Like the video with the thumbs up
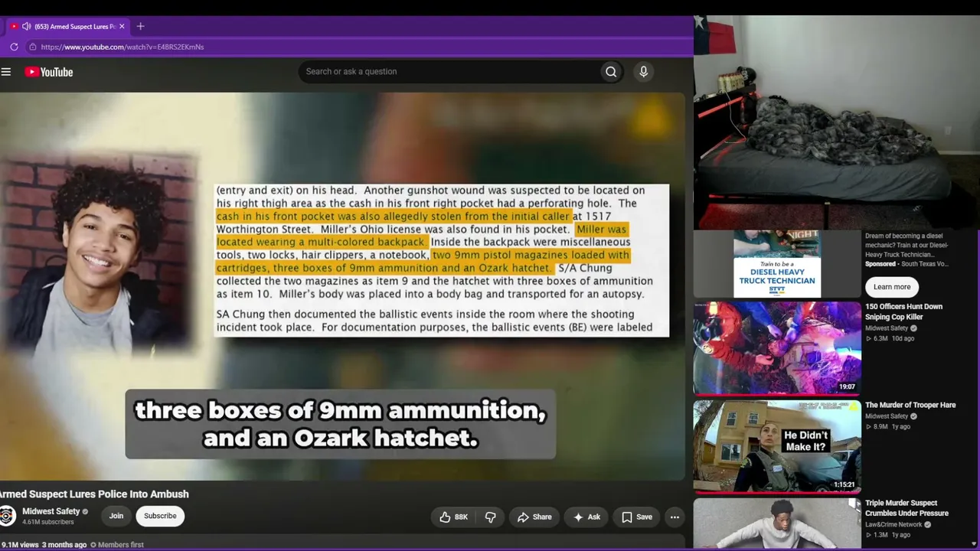This screenshot has width=980, height=551. [x=453, y=517]
